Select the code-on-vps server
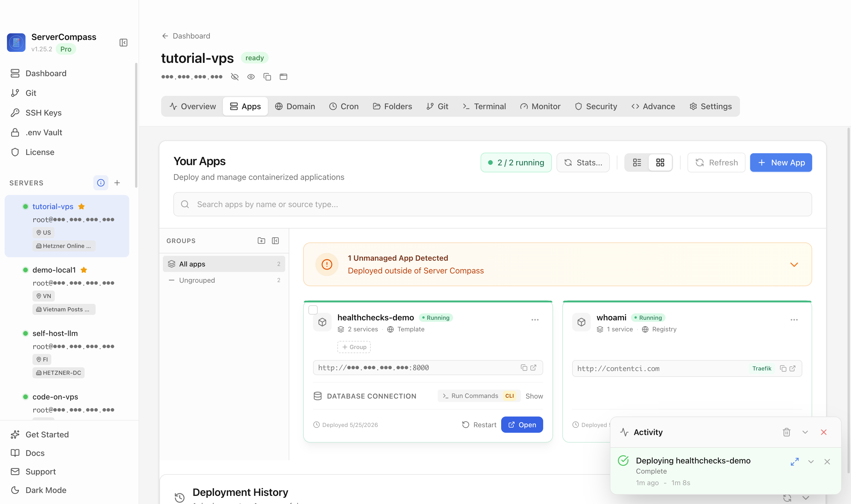Viewport: 851px width, 504px height. click(67, 403)
